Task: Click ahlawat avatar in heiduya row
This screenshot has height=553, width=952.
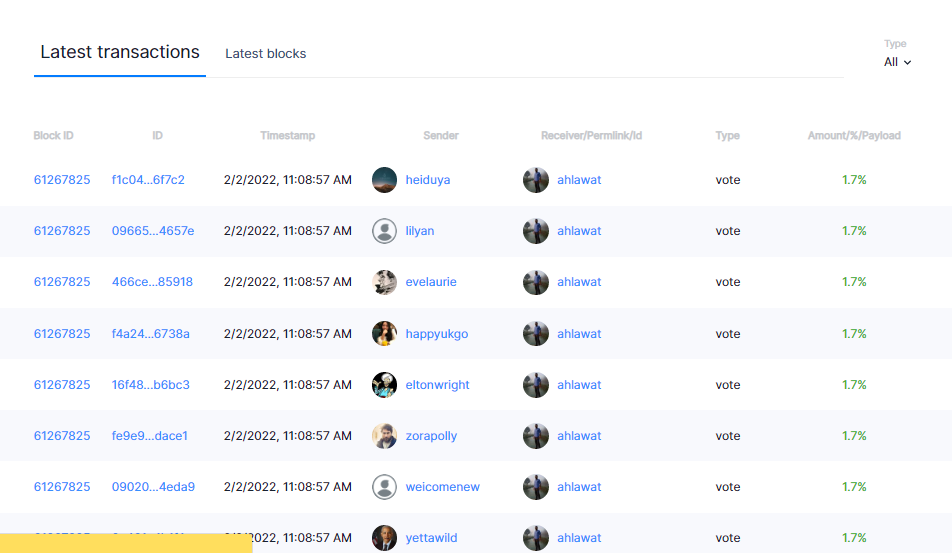Action: point(536,180)
